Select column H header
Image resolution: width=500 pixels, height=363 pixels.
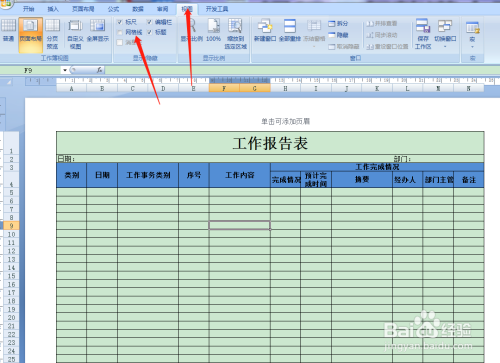click(285, 88)
